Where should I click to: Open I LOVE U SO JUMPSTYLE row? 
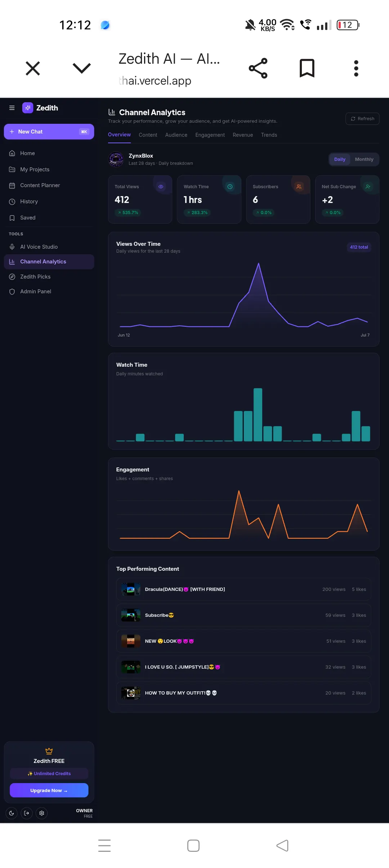pyautogui.click(x=243, y=667)
